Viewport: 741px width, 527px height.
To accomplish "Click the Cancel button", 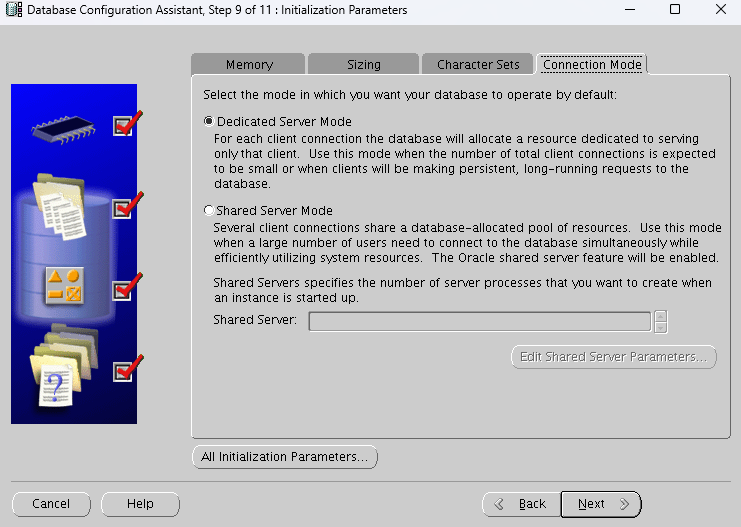I will click(51, 504).
